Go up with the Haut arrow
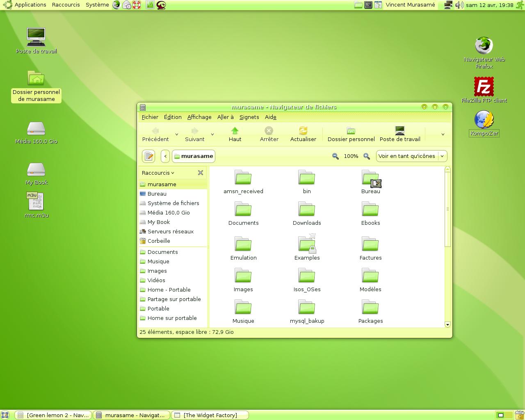This screenshot has width=525, height=420. click(x=235, y=134)
